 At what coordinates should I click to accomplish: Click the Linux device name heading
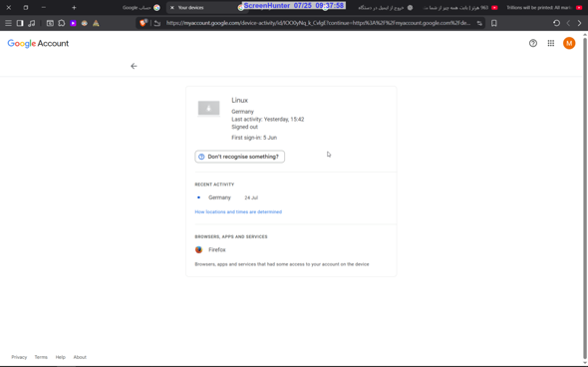[x=239, y=100]
